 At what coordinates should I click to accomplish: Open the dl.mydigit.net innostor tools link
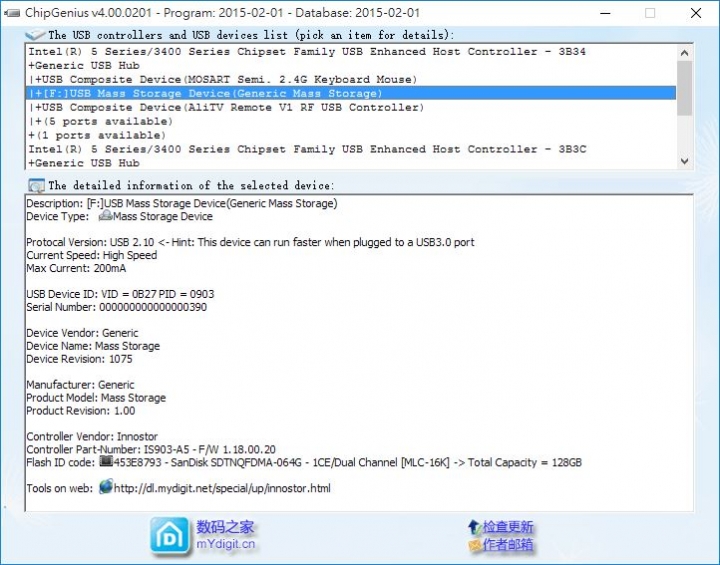[x=222, y=488]
